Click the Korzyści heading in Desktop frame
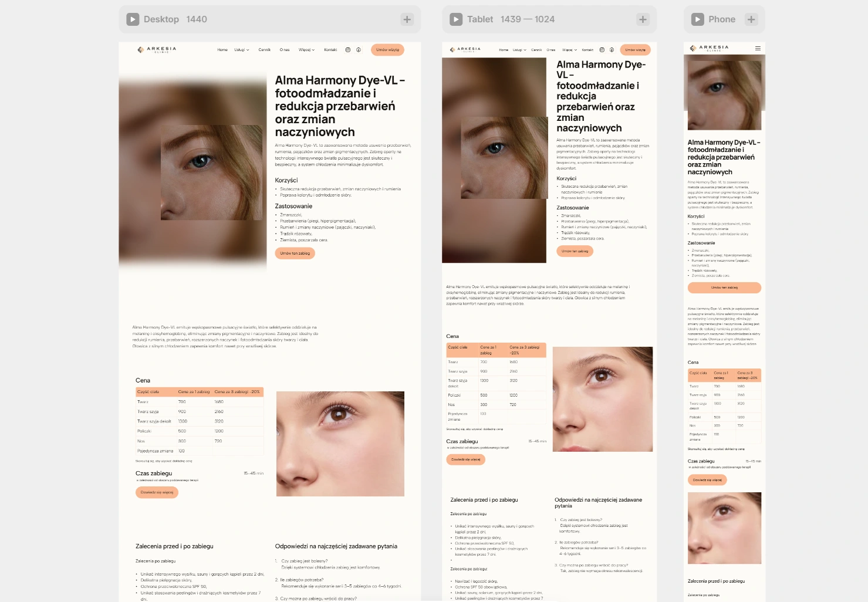Image resolution: width=868 pixels, height=602 pixels. 286,180
